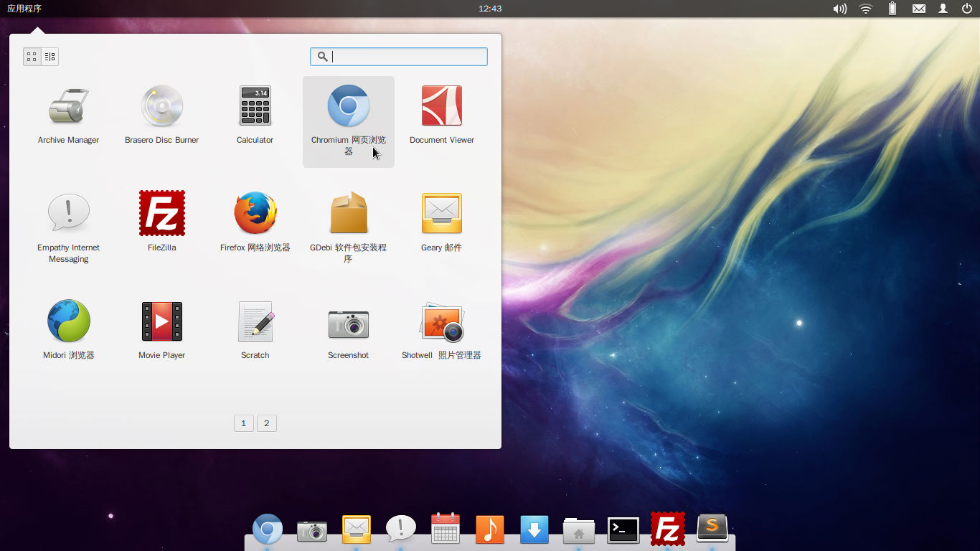Click the Applications menu in top panel

click(24, 9)
